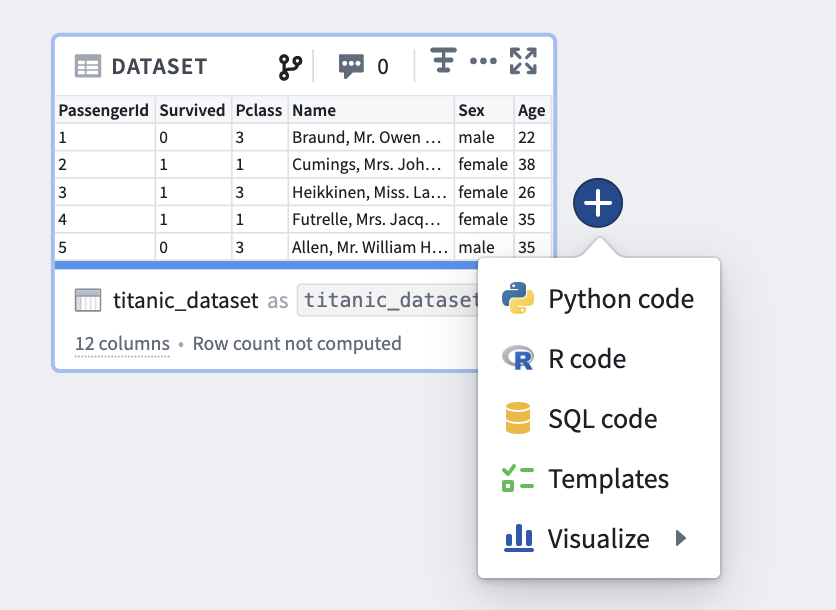Select SQL code menu entry
836x610 pixels.
(x=599, y=419)
